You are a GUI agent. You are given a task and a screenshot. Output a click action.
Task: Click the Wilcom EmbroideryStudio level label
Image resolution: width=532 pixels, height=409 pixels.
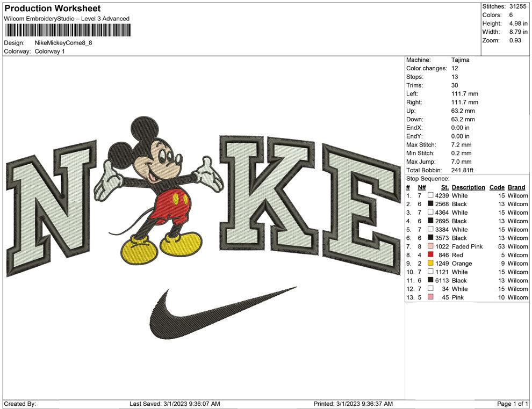tap(66, 18)
